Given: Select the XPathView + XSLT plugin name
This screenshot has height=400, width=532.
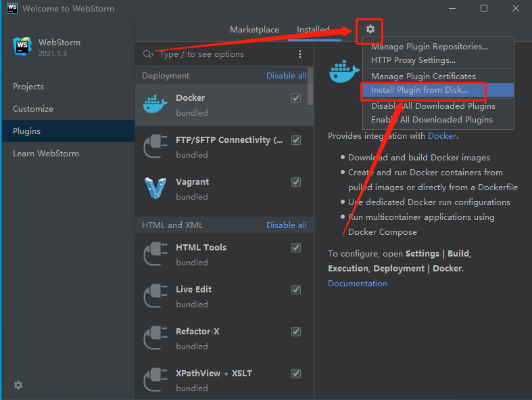Looking at the screenshot, I should pos(214,373).
